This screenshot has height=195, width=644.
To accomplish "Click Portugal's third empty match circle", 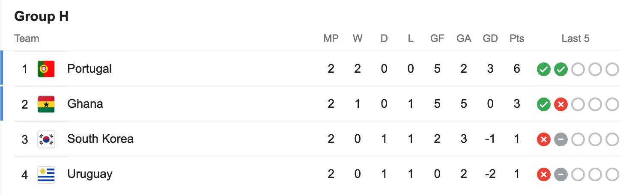I will pos(578,69).
